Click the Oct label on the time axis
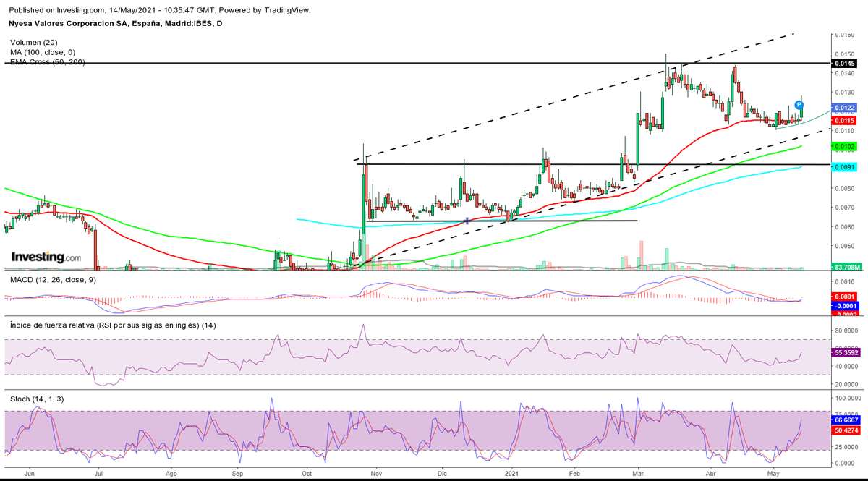The width and height of the screenshot is (868, 481). [x=307, y=474]
